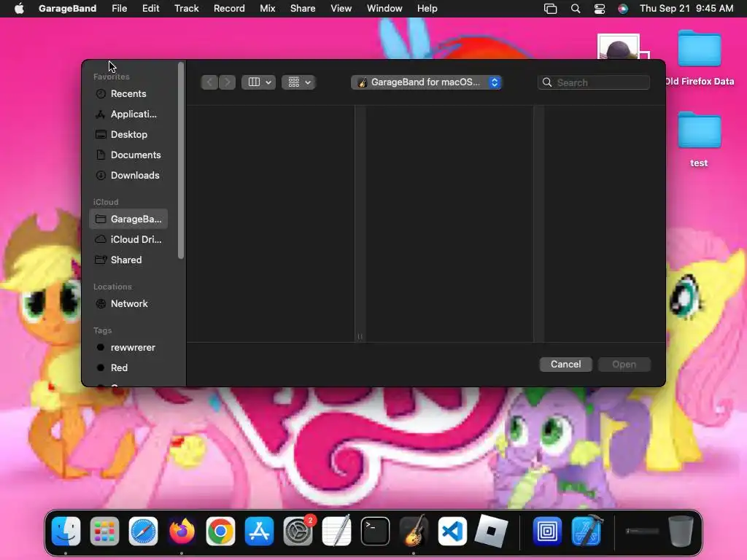
Task: Open the Record menu
Action: [229, 9]
